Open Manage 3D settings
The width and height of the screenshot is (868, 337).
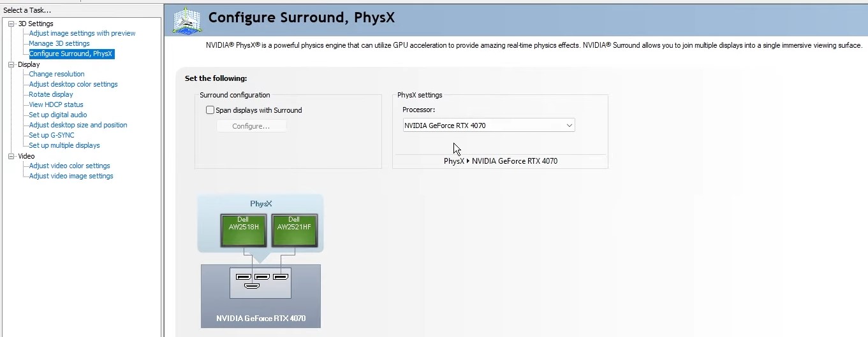(59, 43)
